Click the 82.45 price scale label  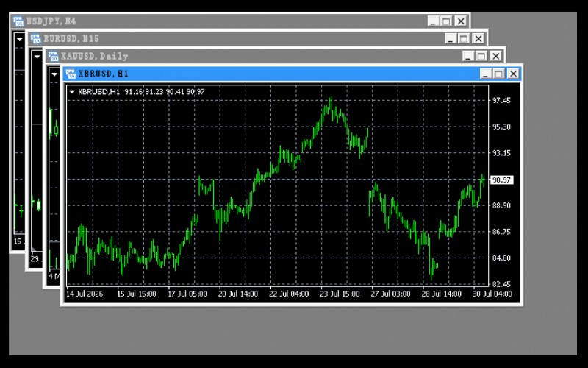[501, 284]
